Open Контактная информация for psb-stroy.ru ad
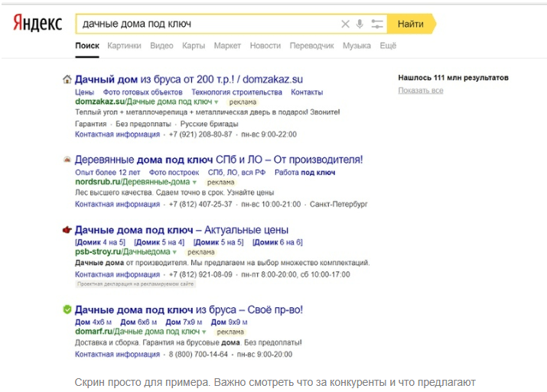The width and height of the screenshot is (547, 392). 117,274
